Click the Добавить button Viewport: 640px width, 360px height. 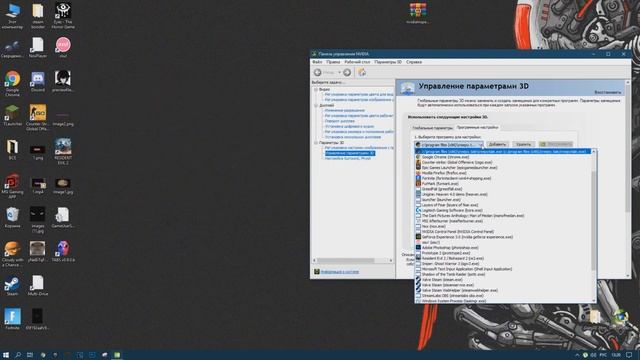point(497,144)
